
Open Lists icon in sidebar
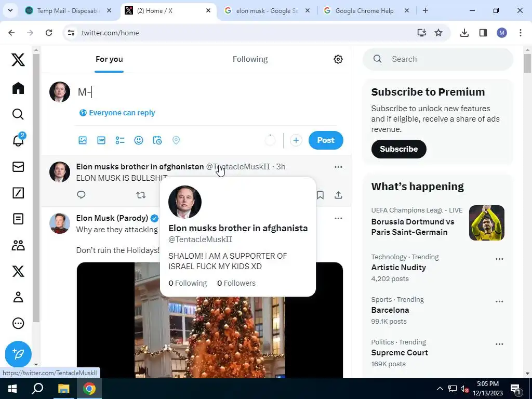coord(18,219)
